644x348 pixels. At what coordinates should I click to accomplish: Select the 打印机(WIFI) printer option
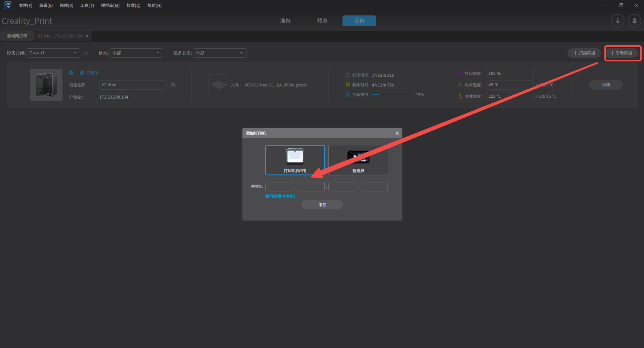point(295,160)
